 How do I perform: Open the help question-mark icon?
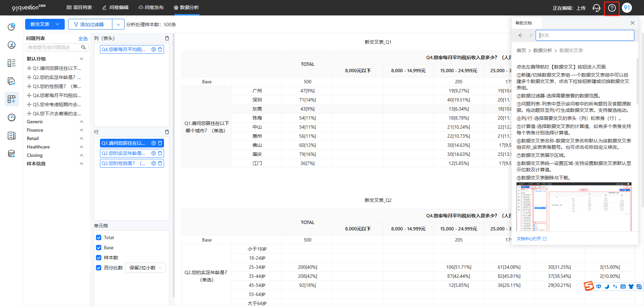click(612, 8)
